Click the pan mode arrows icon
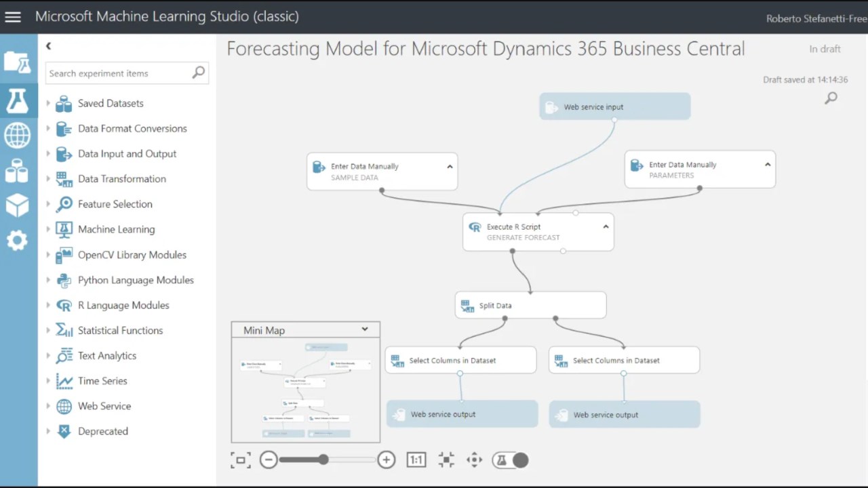The width and height of the screenshot is (868, 488). click(474, 460)
